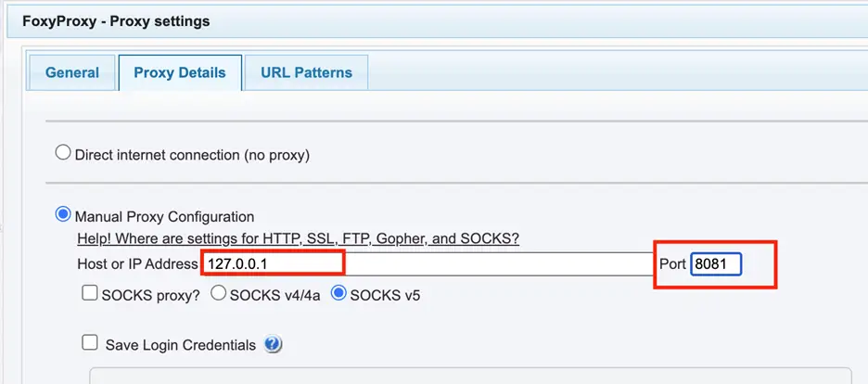868x384 pixels.
Task: Enable the SOCKS proxy checkbox
Action: click(x=90, y=293)
